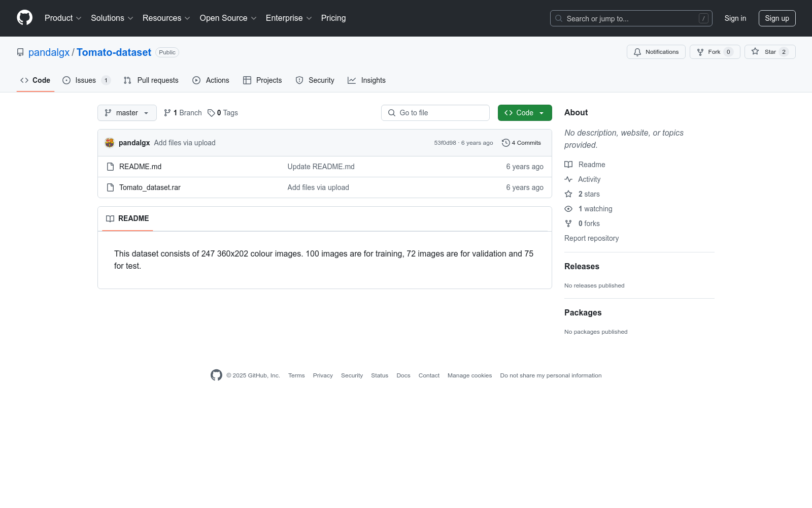Open the Status footer link
Viewport: 812px width, 508px height.
pos(380,375)
